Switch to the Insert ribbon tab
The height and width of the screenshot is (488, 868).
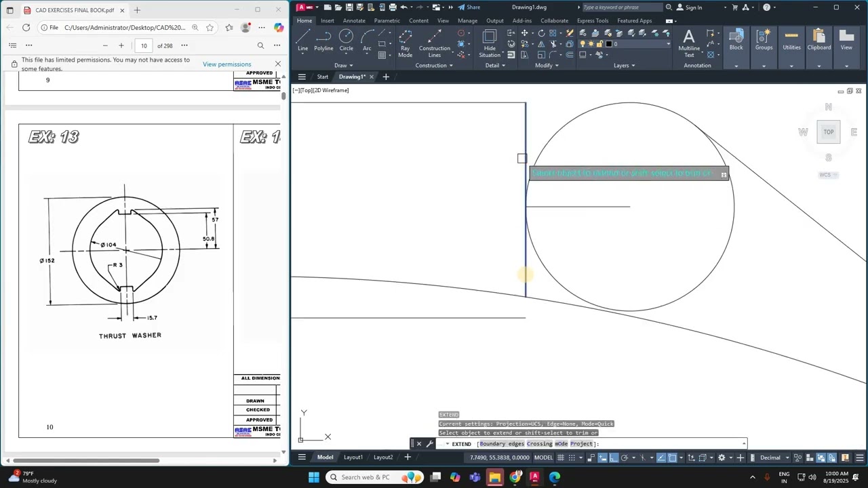point(328,20)
